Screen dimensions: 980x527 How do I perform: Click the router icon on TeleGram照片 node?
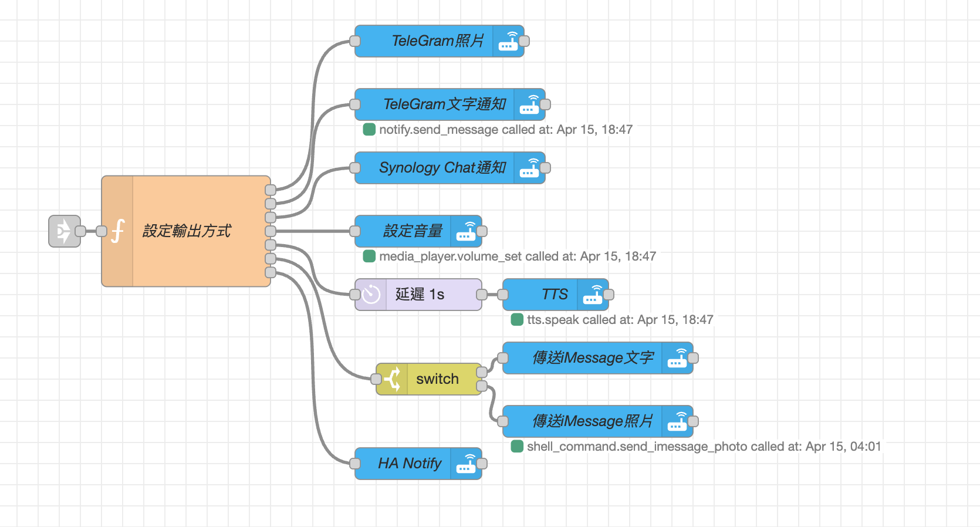click(508, 41)
